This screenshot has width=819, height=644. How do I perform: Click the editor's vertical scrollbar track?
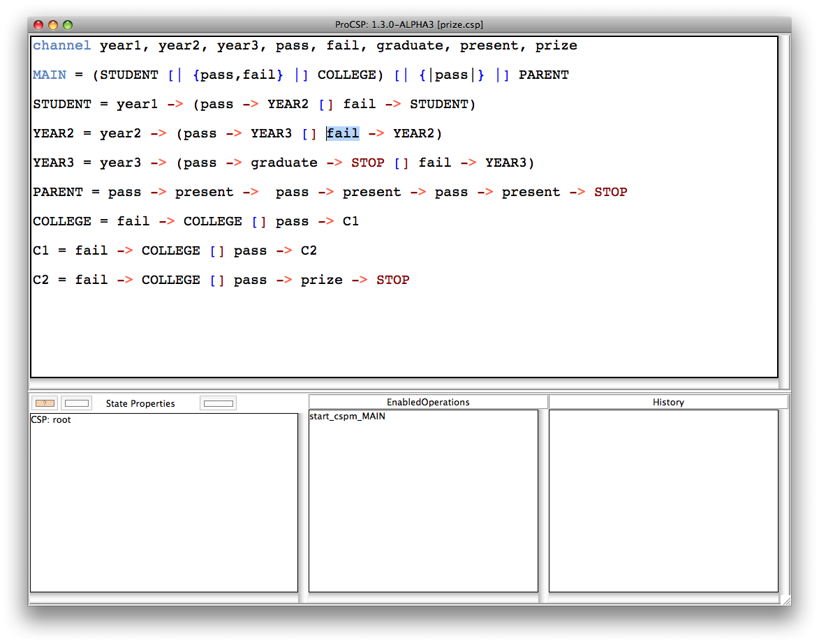[784, 209]
